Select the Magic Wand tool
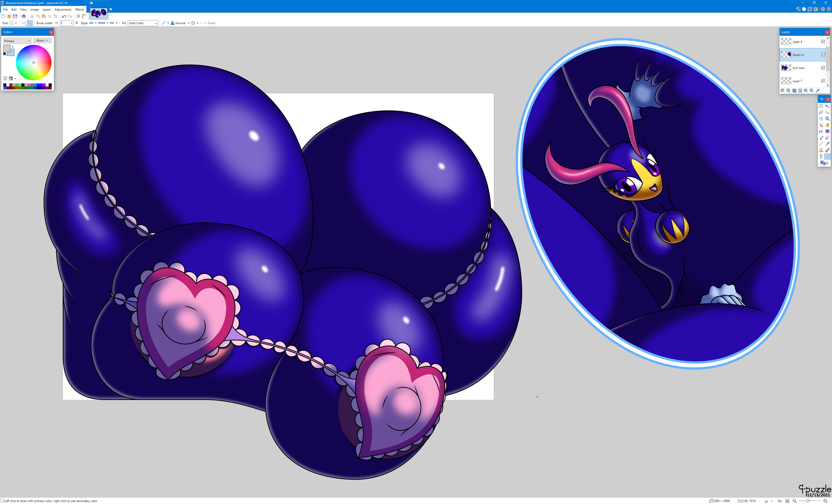Screen dimensions: 832x504 (x=821, y=125)
